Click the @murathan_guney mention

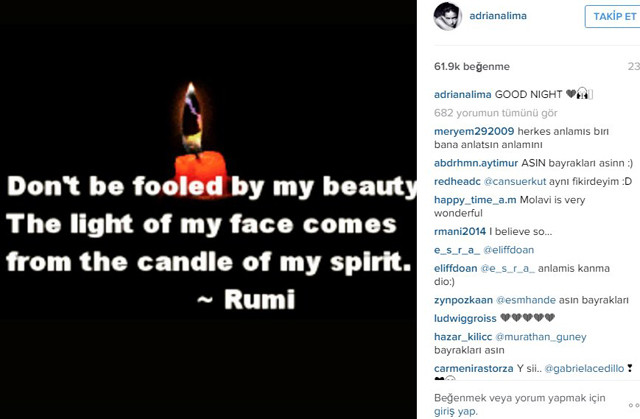tap(541, 337)
